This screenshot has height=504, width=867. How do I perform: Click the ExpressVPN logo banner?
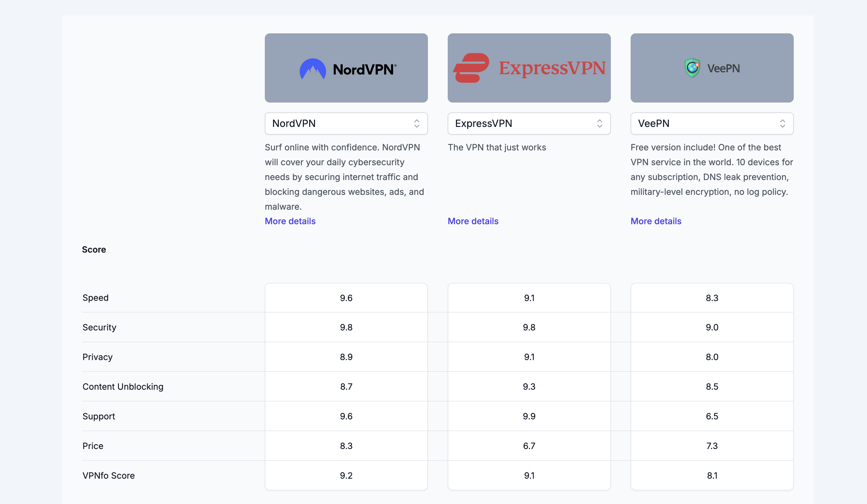[529, 68]
